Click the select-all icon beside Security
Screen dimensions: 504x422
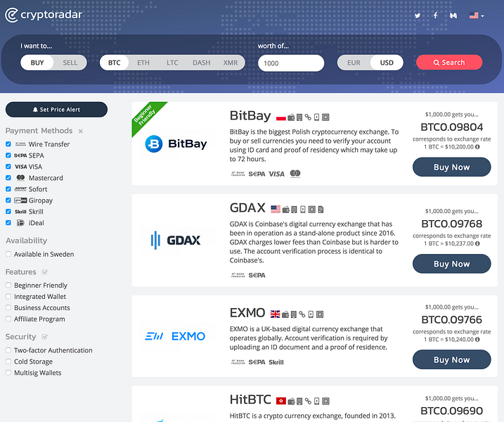(x=45, y=337)
